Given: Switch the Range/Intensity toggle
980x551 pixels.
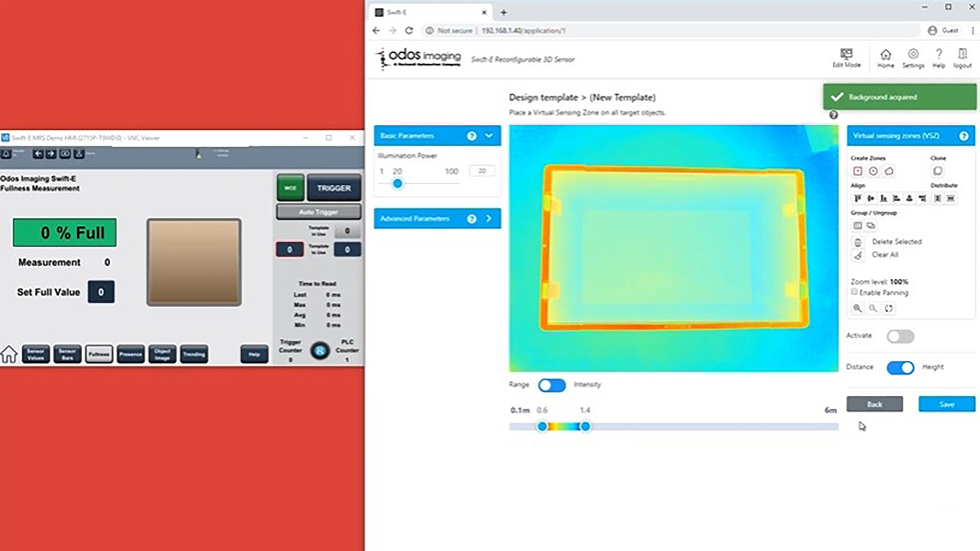Looking at the screenshot, I should pos(551,385).
